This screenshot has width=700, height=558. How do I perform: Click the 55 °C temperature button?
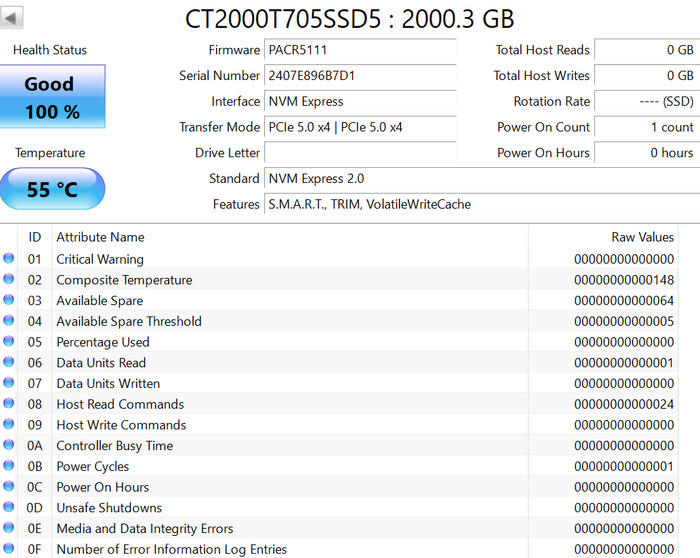click(x=50, y=189)
